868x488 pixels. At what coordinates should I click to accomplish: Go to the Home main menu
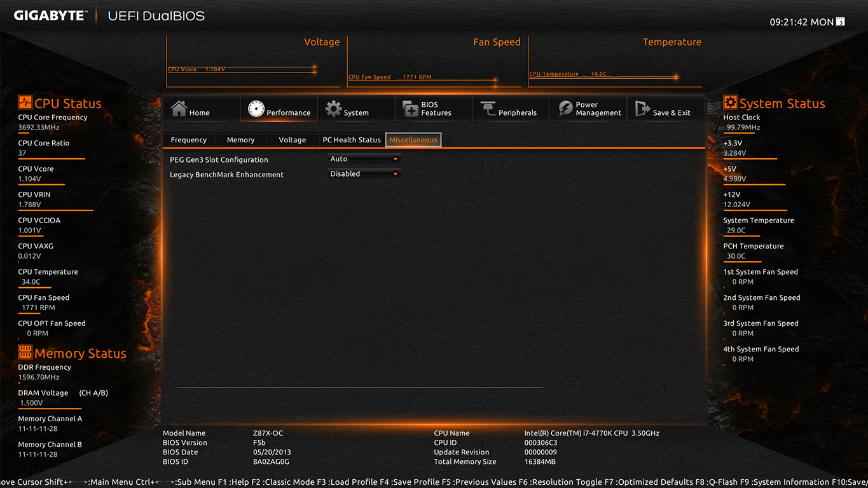(x=201, y=109)
